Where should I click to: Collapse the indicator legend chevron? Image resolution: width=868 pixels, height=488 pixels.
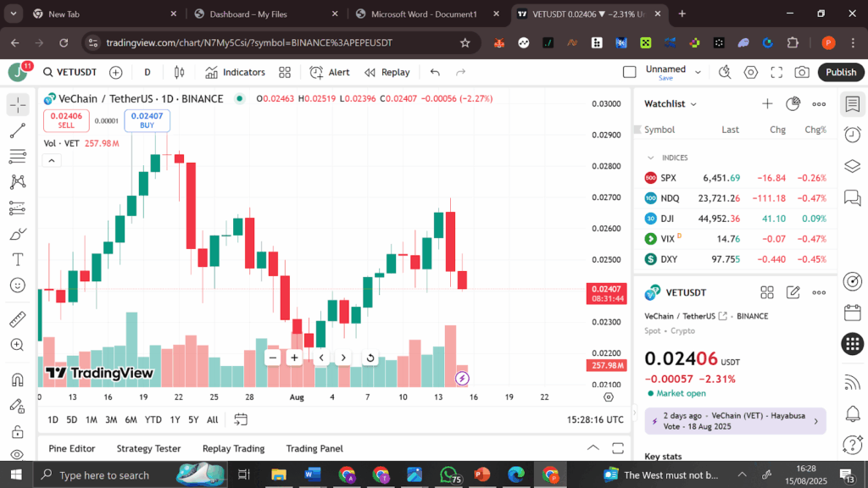(52, 160)
